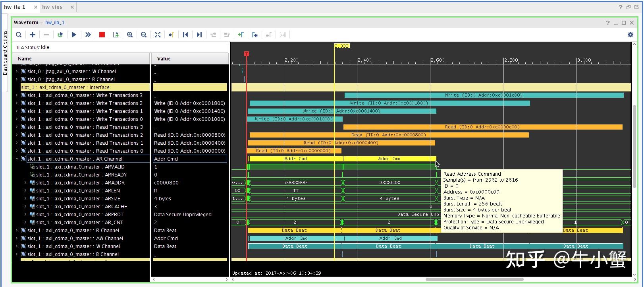Image resolution: width=644 pixels, height=287 pixels.
Task: Click the Add probe plus icon
Action: pos(33,35)
